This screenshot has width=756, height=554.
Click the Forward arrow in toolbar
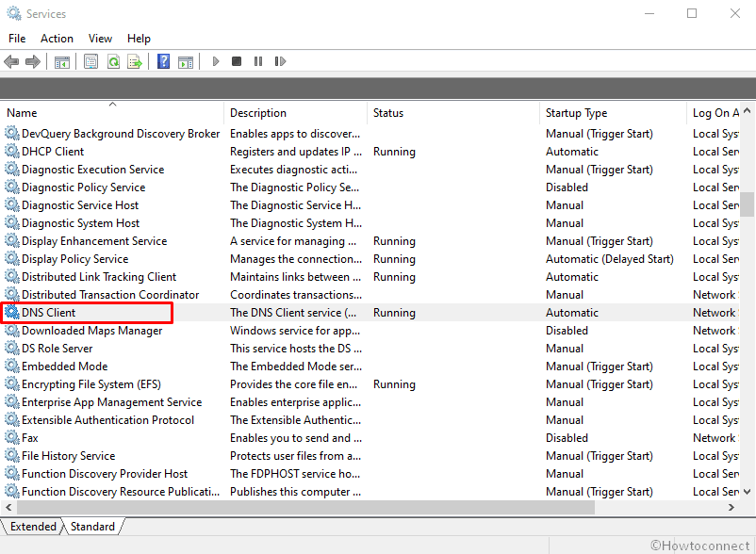click(33, 62)
